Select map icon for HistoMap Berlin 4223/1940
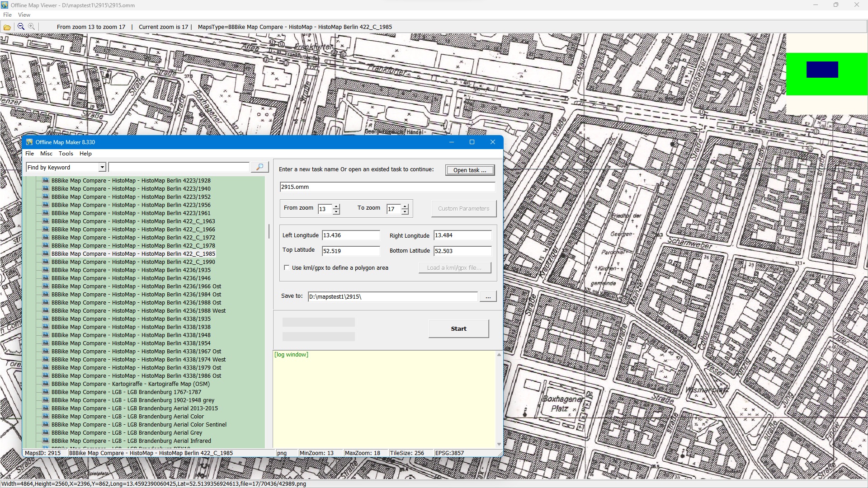The image size is (868, 488). click(46, 188)
